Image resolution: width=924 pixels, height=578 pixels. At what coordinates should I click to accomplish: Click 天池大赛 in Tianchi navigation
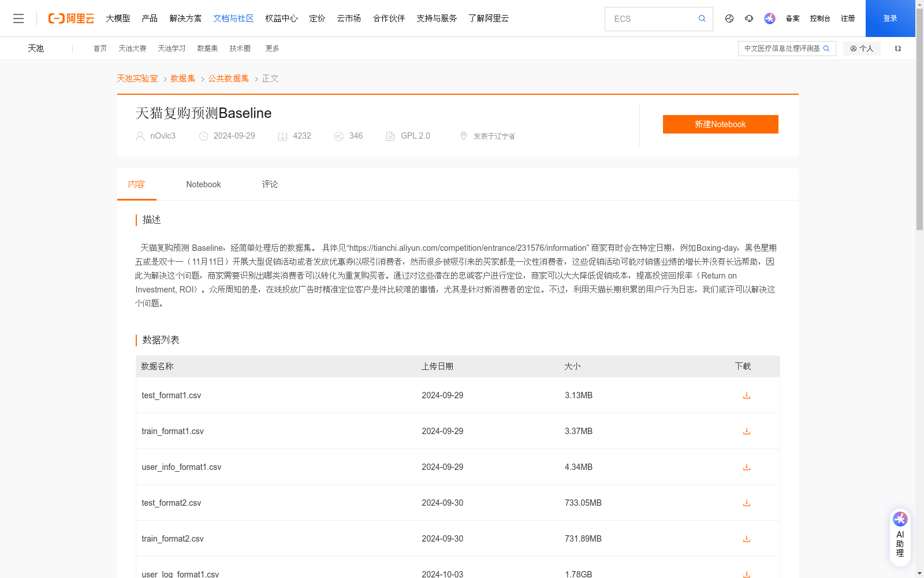point(132,49)
